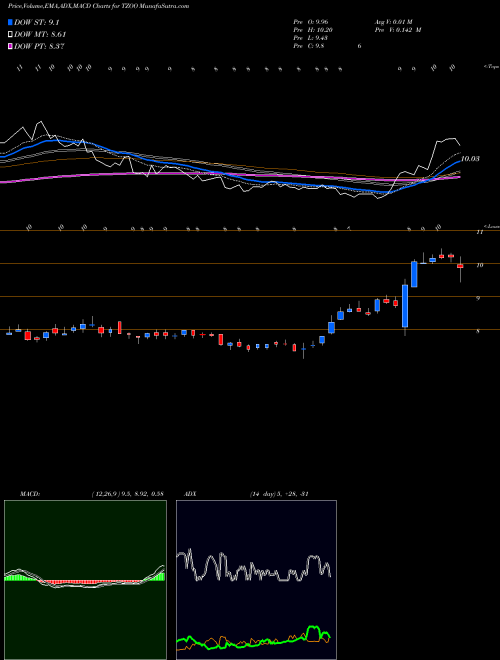Click the 'Pre L: 9.48' value
The width and height of the screenshot is (500, 660).
coord(311,38)
